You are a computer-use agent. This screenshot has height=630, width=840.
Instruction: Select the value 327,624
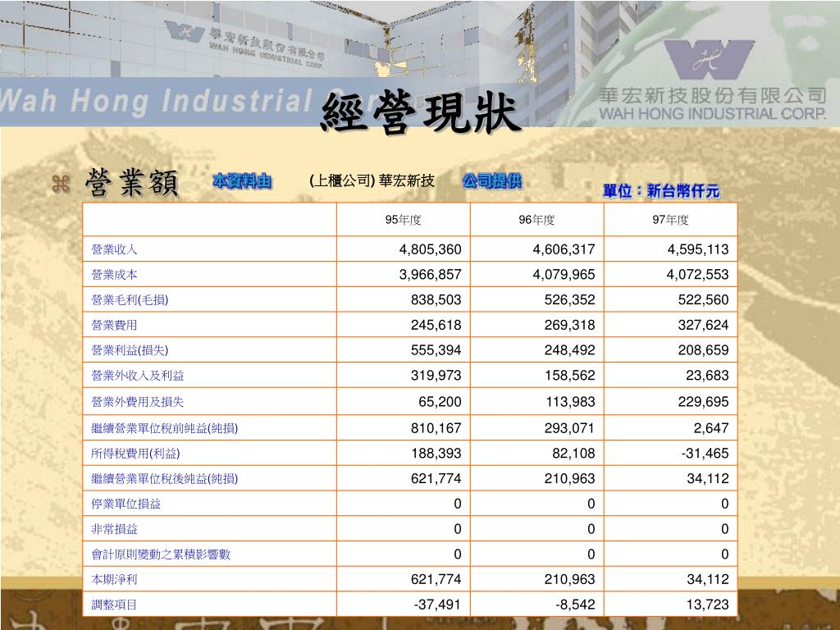click(x=703, y=325)
